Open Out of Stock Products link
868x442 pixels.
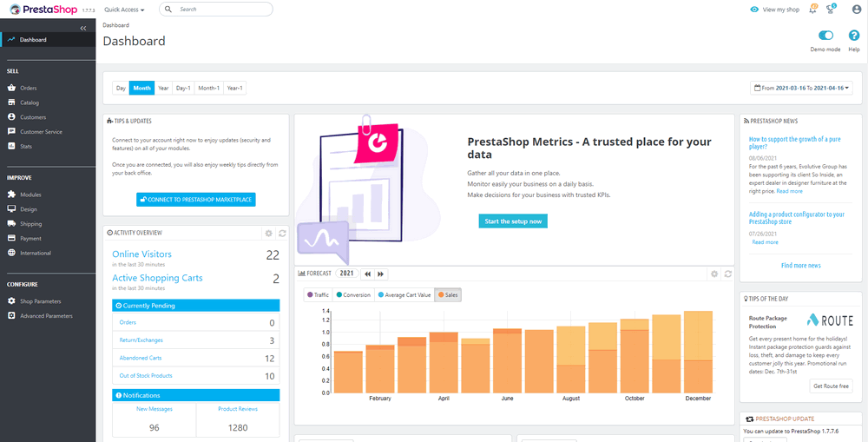[x=146, y=375]
